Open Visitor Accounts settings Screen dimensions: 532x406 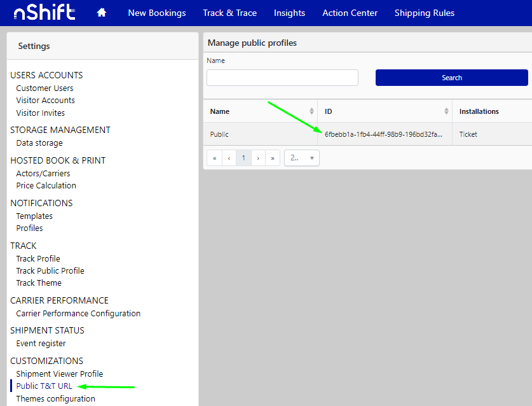point(46,100)
